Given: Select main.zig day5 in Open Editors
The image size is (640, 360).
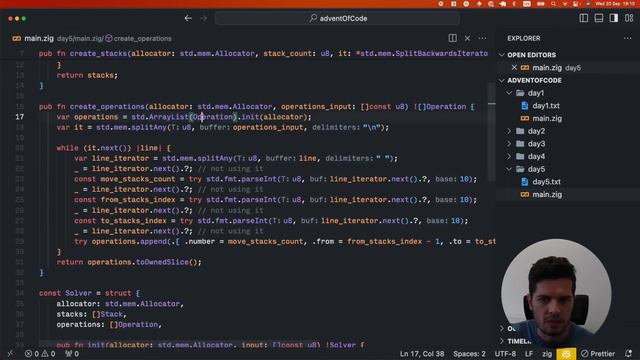Looking at the screenshot, I should click(556, 68).
